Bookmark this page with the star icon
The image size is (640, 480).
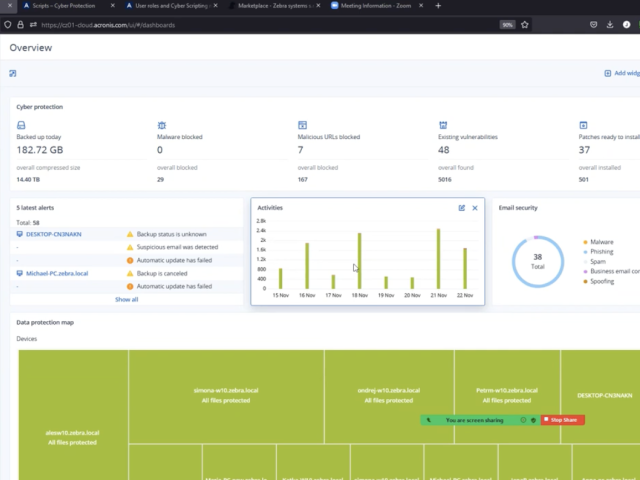[525, 25]
